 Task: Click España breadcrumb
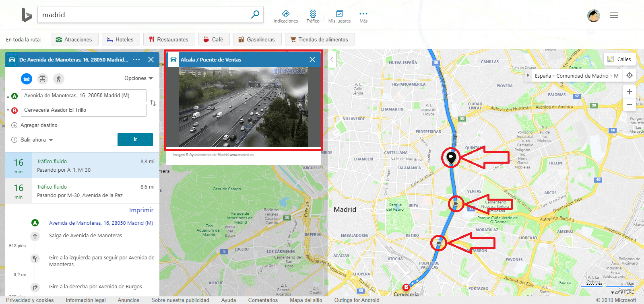(543, 76)
